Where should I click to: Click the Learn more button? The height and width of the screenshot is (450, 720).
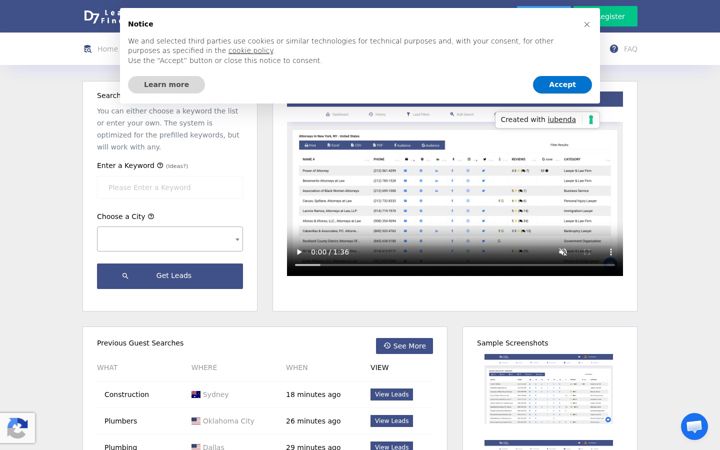point(166,84)
